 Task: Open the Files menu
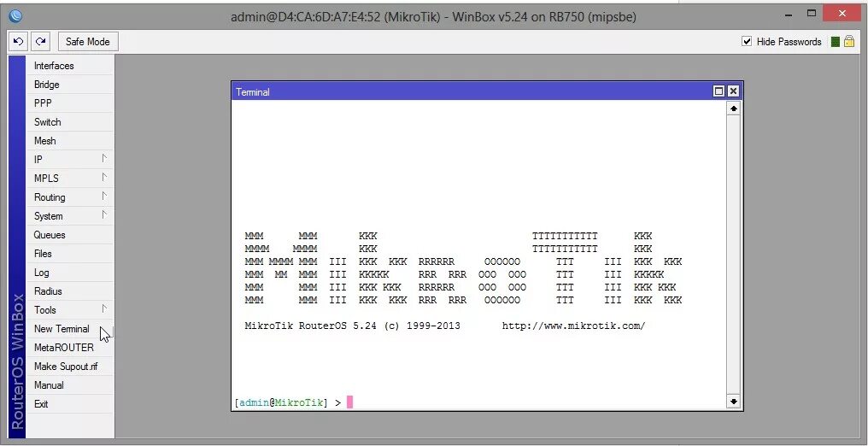point(70,254)
